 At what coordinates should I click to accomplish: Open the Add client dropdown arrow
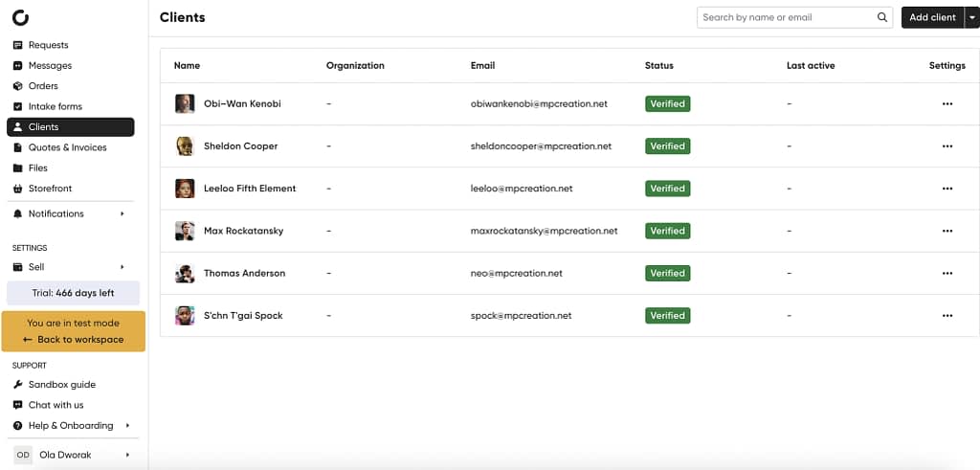click(x=971, y=17)
